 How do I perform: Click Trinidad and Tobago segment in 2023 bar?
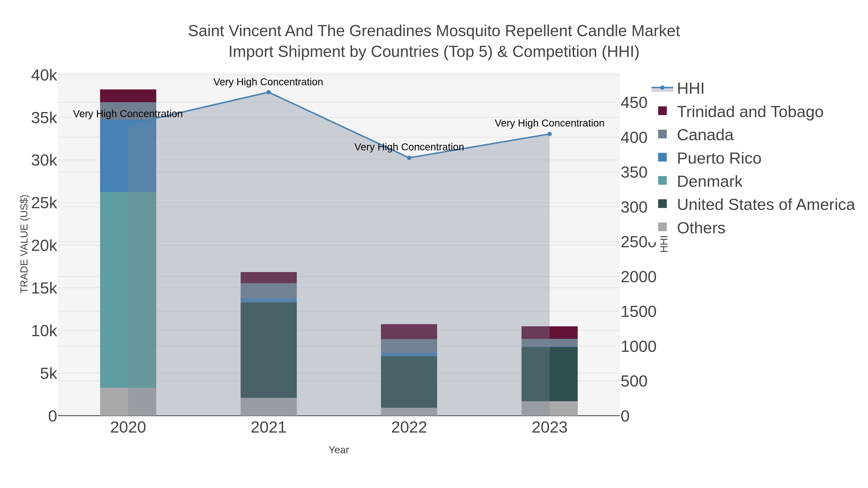click(549, 333)
